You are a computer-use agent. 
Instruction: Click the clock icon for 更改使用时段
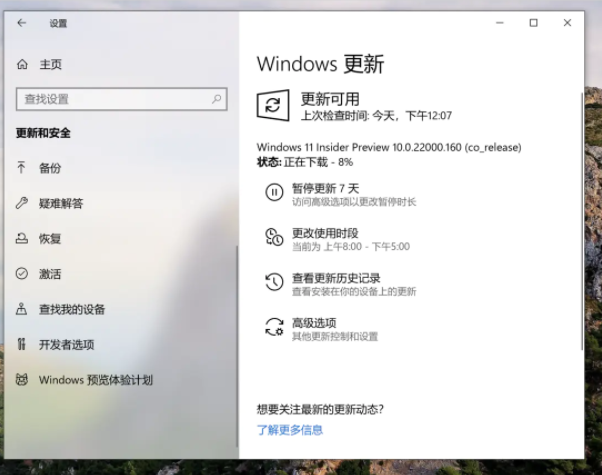point(274,237)
